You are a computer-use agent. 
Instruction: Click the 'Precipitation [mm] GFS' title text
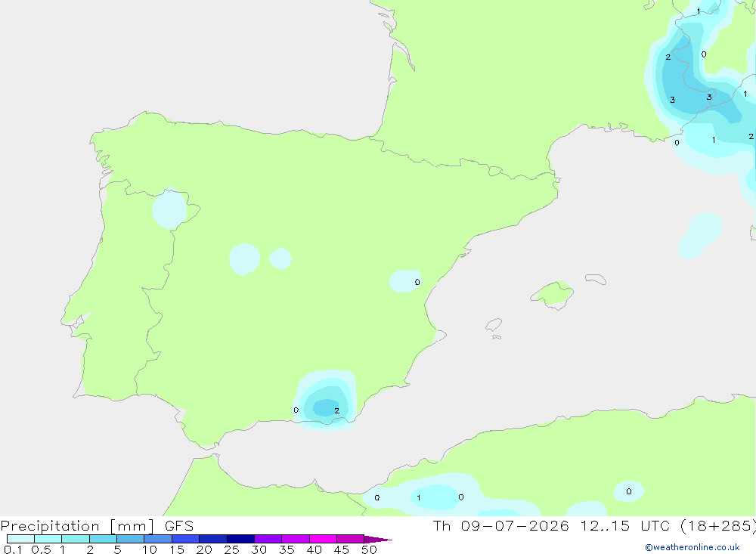(97, 526)
